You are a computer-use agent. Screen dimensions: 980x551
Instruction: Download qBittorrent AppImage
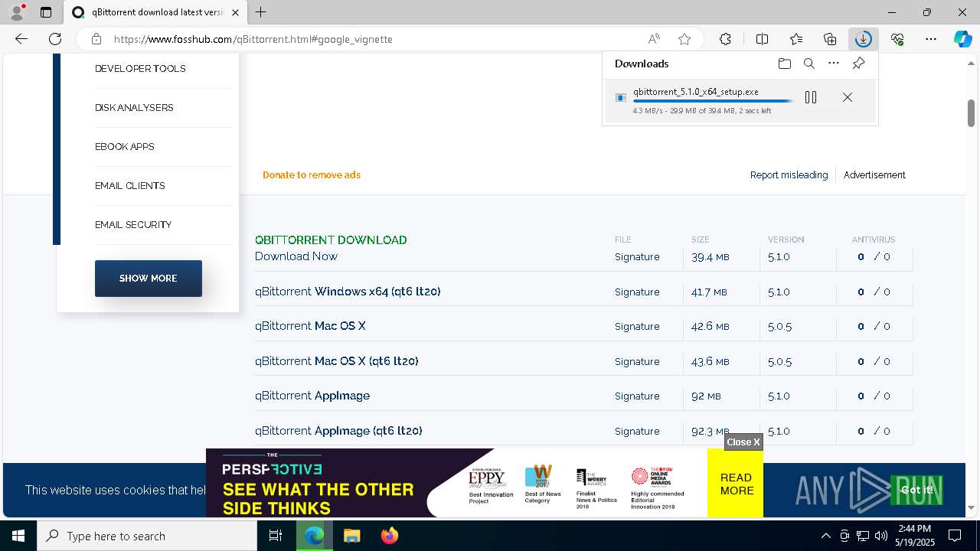tap(312, 396)
